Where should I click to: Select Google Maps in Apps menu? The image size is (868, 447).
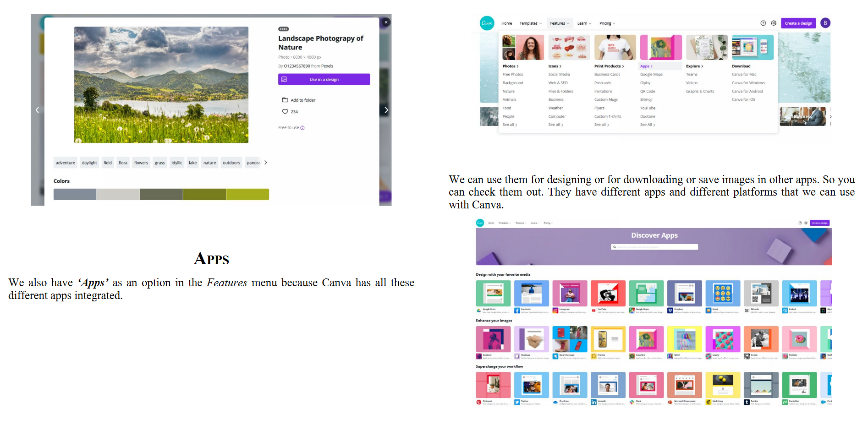coord(651,75)
